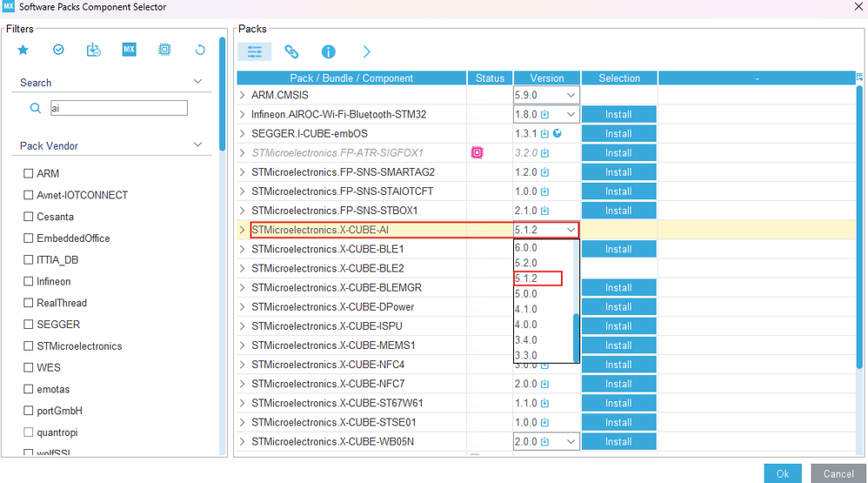Click the download icon next to X-CUBE-WB05N 2.0.0
Screen dimensions: 868x483
[544, 442]
